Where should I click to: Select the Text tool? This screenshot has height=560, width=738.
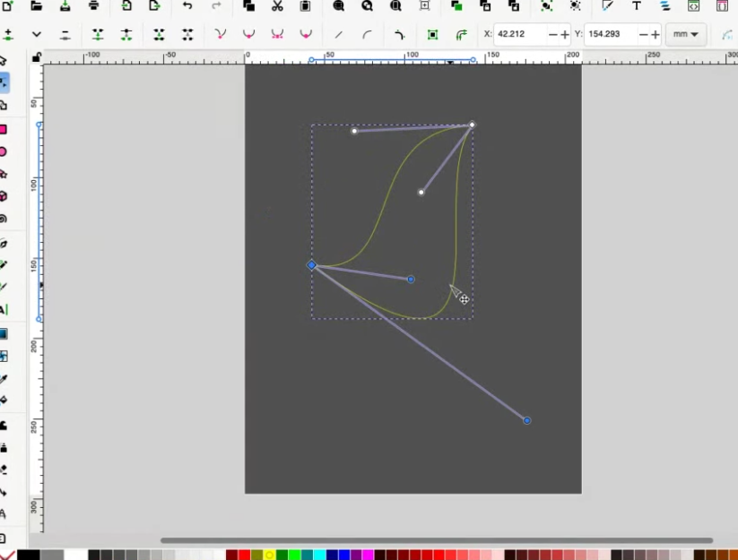4,310
